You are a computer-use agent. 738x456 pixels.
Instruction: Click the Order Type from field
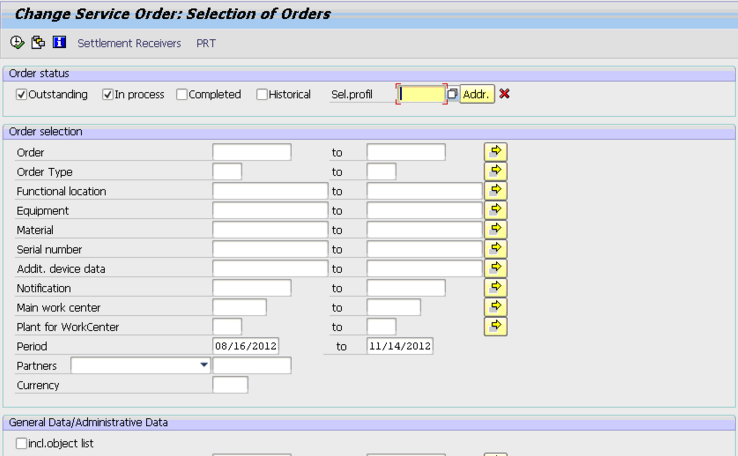tap(227, 171)
